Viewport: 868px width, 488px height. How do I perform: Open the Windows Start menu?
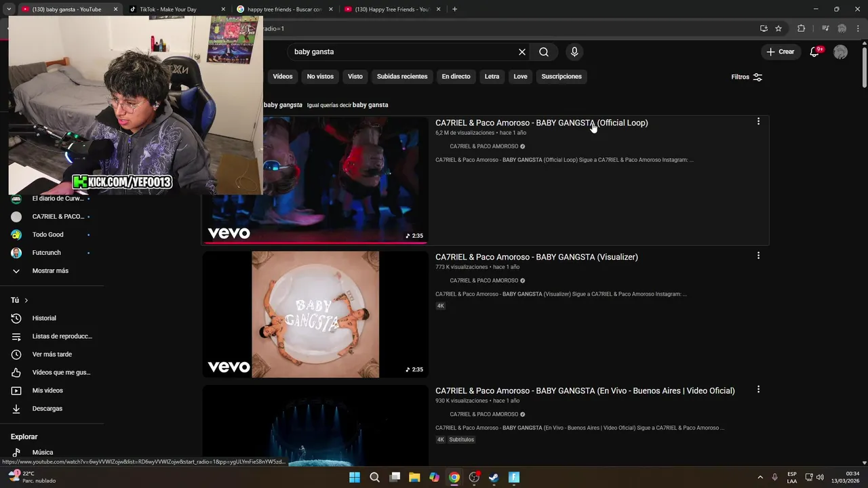(x=355, y=477)
